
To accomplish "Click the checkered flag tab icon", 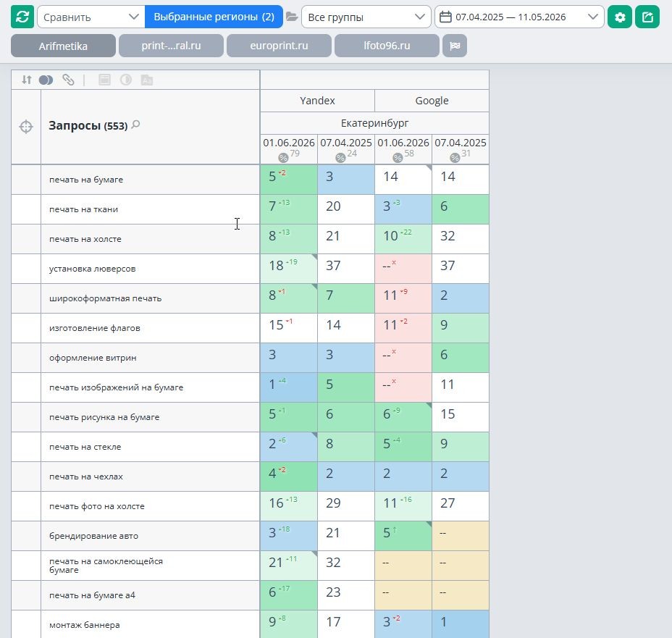I will (x=455, y=46).
